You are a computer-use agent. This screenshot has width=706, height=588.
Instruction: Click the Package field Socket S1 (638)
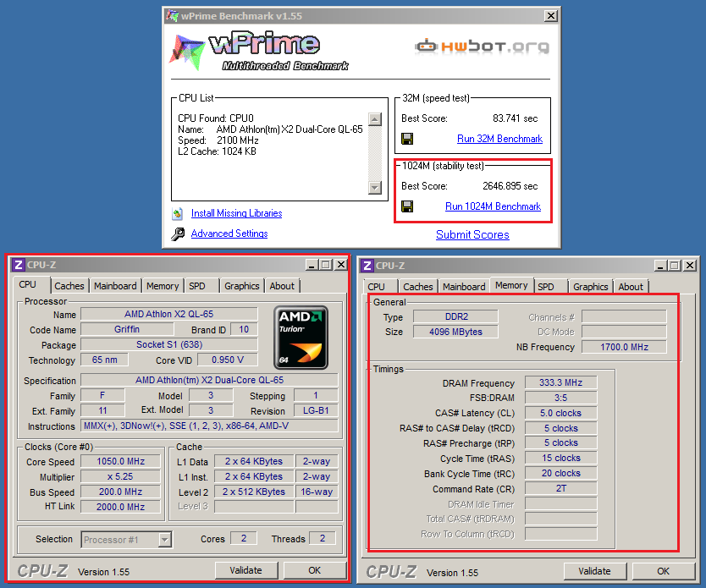point(168,344)
